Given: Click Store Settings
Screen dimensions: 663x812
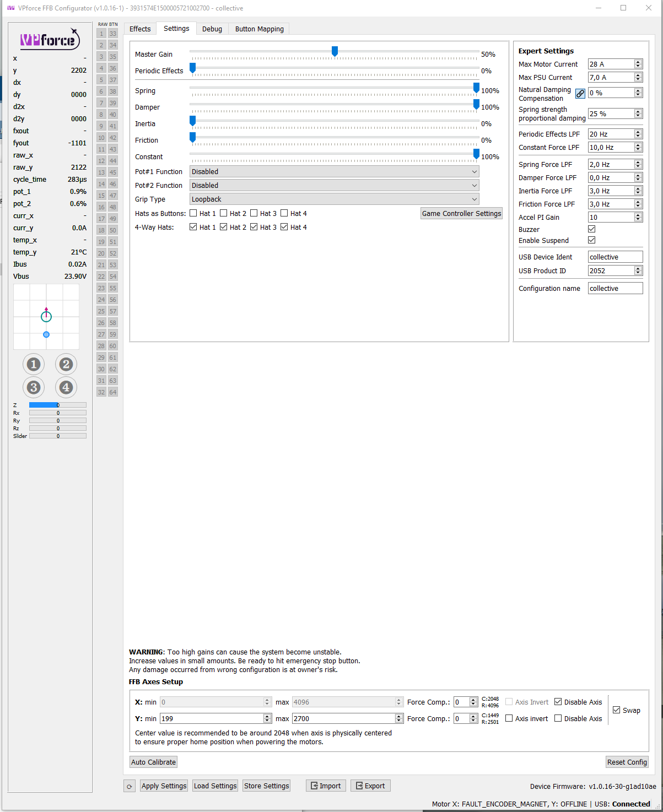Looking at the screenshot, I should click(x=267, y=786).
